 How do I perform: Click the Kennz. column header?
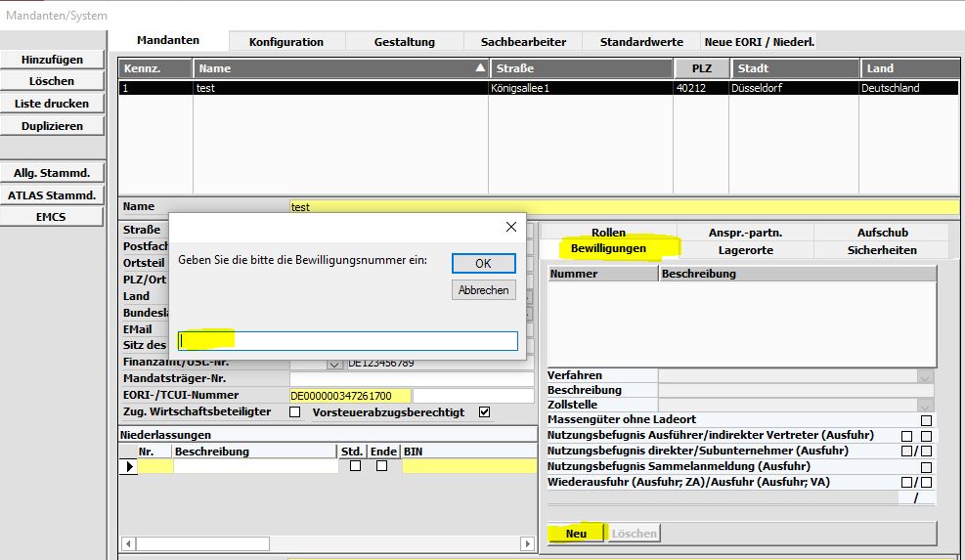point(155,68)
